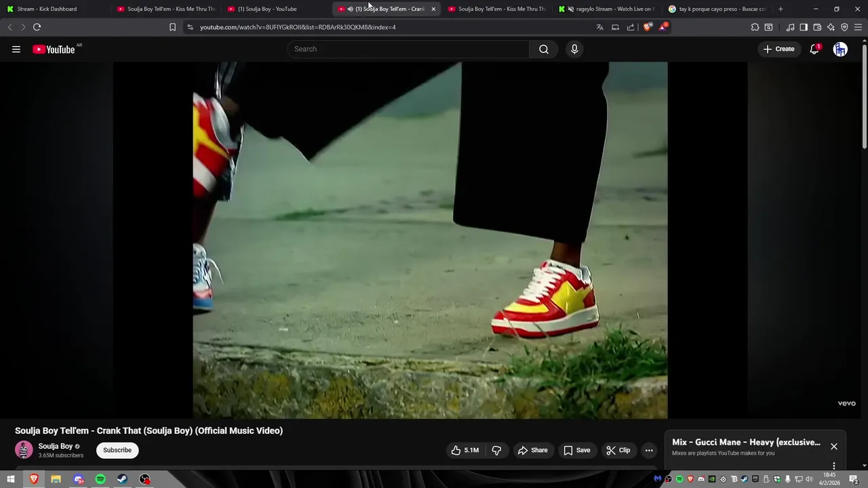Close the Mix - Gucci Mane playlist panel

834,446
